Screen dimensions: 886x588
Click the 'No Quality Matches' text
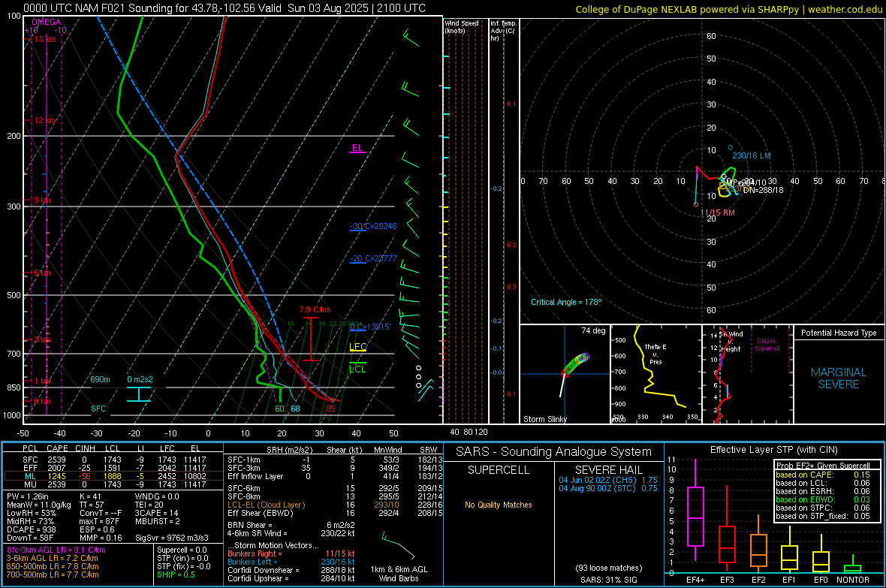[x=499, y=505]
